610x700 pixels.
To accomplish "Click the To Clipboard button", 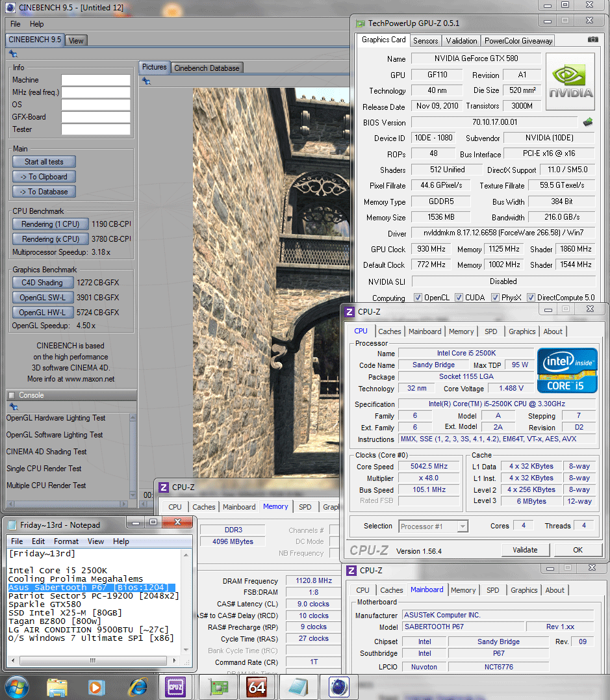I will 44,177.
